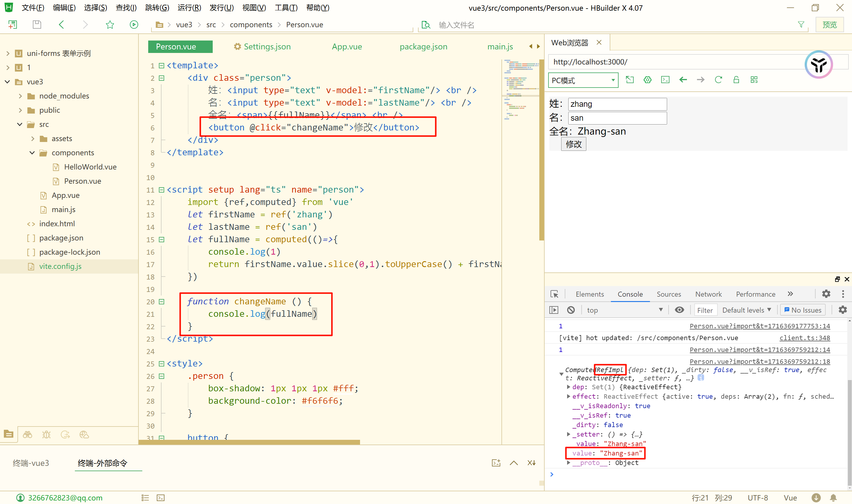Click the clear console icon
The image size is (852, 504).
pyautogui.click(x=571, y=310)
